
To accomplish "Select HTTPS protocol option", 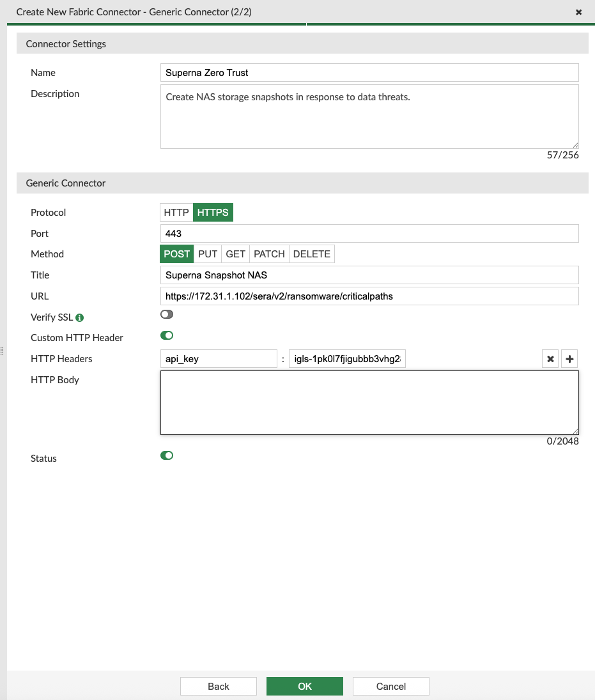I will 213,213.
